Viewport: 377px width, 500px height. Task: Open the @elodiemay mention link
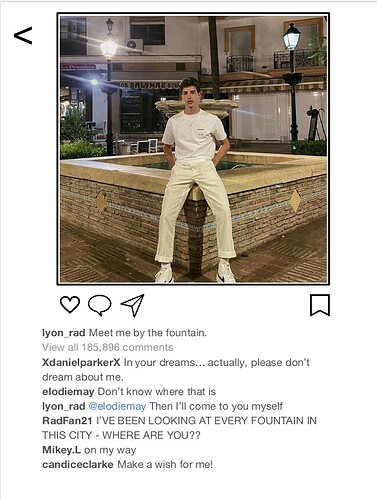pos(117,406)
